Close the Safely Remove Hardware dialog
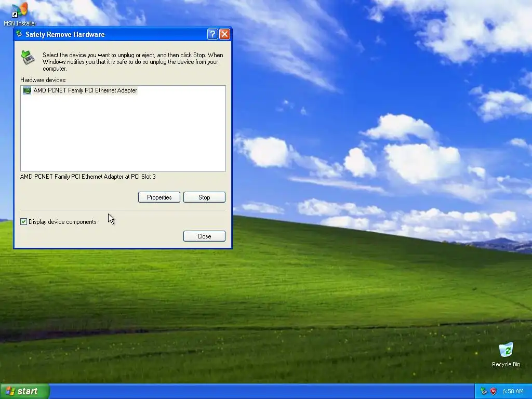 (x=224, y=34)
